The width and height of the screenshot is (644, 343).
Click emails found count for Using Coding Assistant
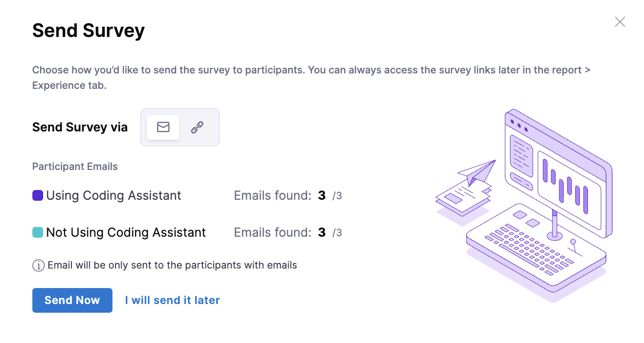pos(322,196)
